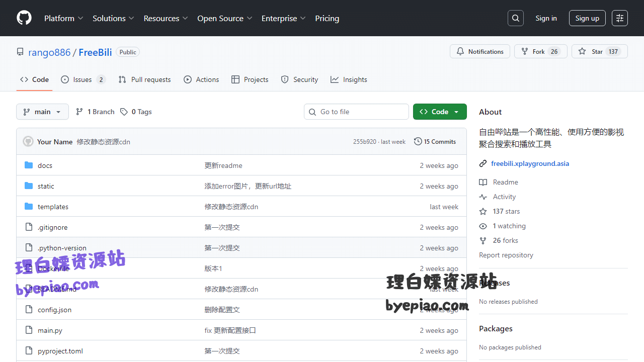Image resolution: width=644 pixels, height=362 pixels.
Task: Click the eye icon beside 1 watching
Action: (x=483, y=226)
